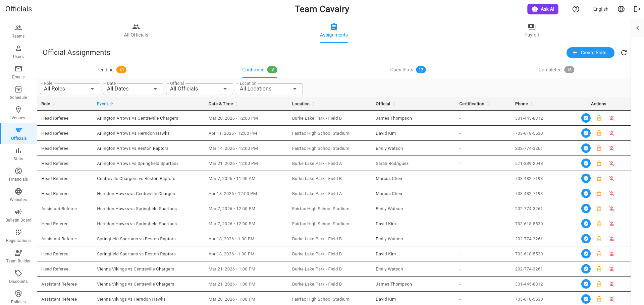
Task: Click the help question mark icon
Action: 576,9
